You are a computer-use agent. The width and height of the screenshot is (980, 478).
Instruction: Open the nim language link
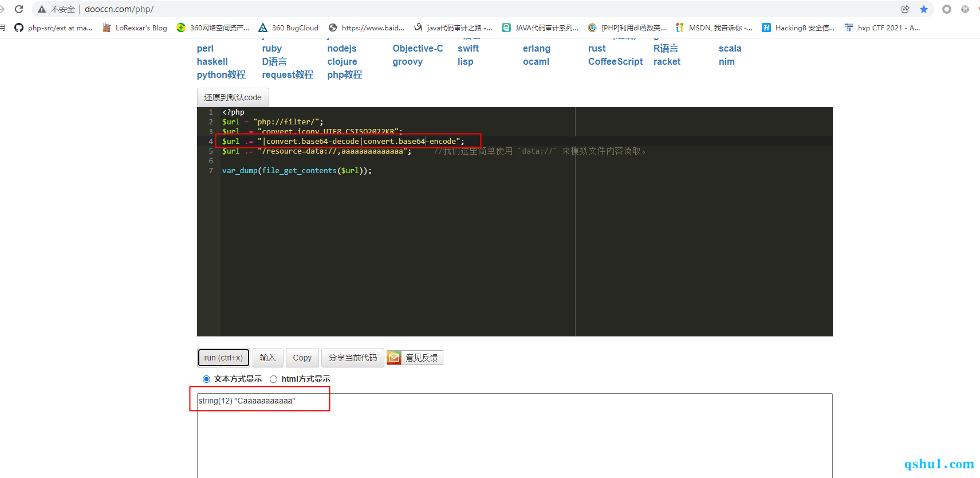727,62
